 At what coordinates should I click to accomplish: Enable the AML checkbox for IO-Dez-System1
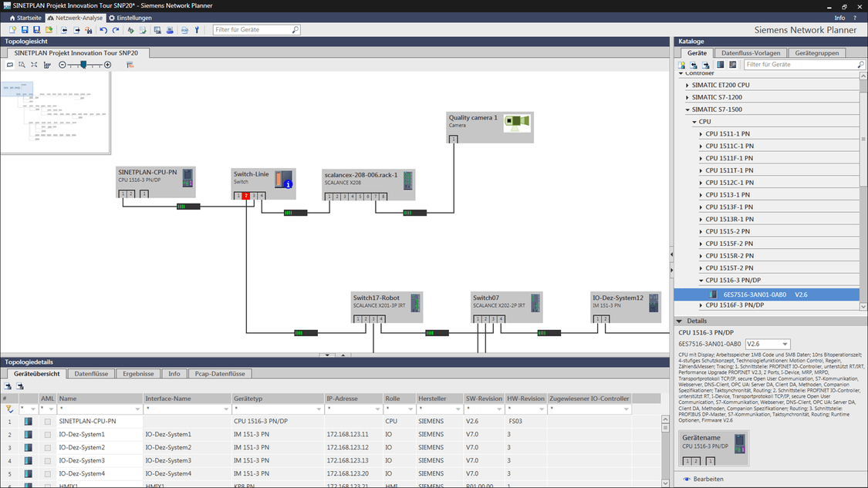click(x=48, y=435)
